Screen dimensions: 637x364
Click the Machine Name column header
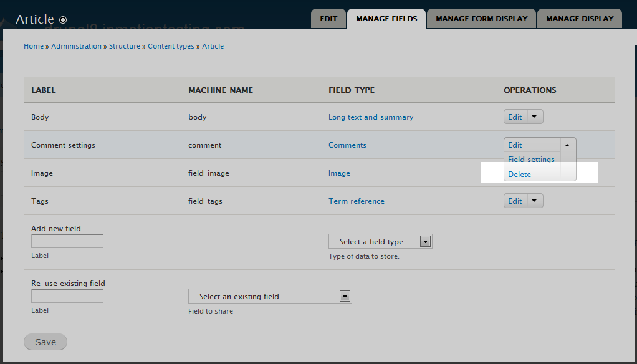pos(221,90)
